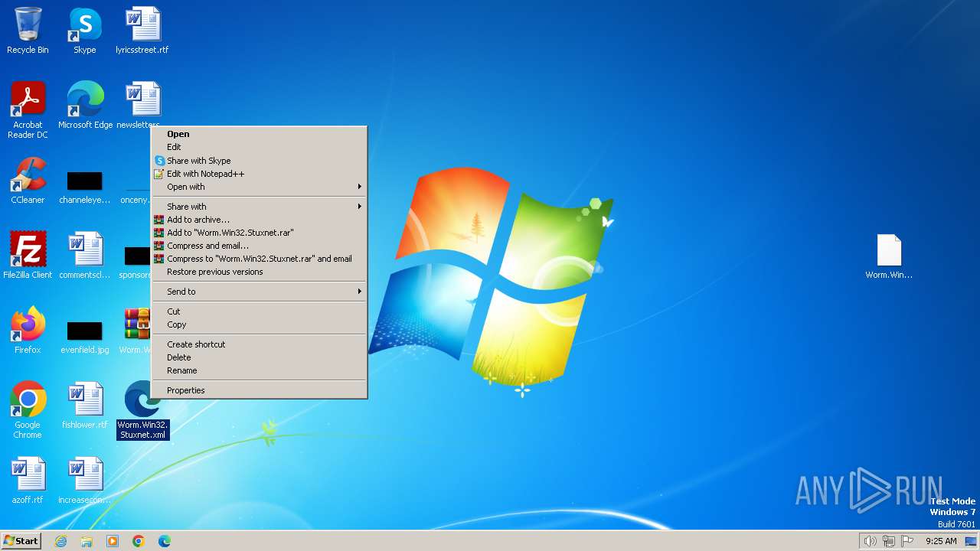Choose Copy in context menu
The height and width of the screenshot is (551, 980).
tap(260, 324)
